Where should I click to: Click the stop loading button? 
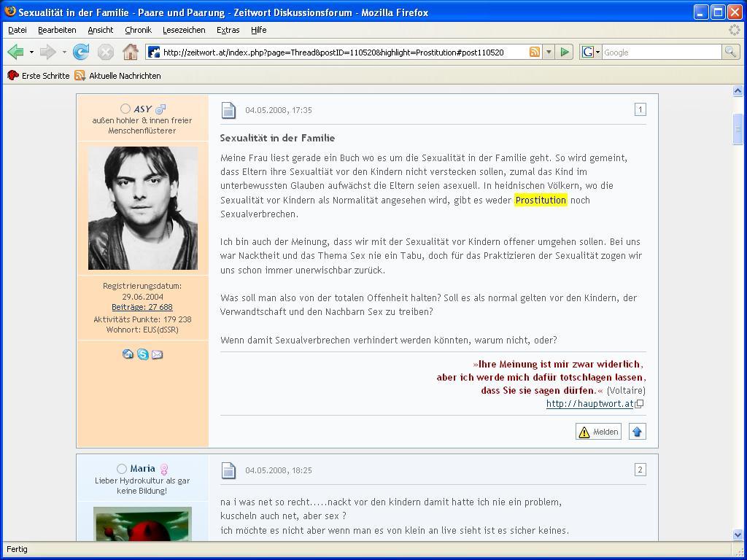(x=105, y=52)
